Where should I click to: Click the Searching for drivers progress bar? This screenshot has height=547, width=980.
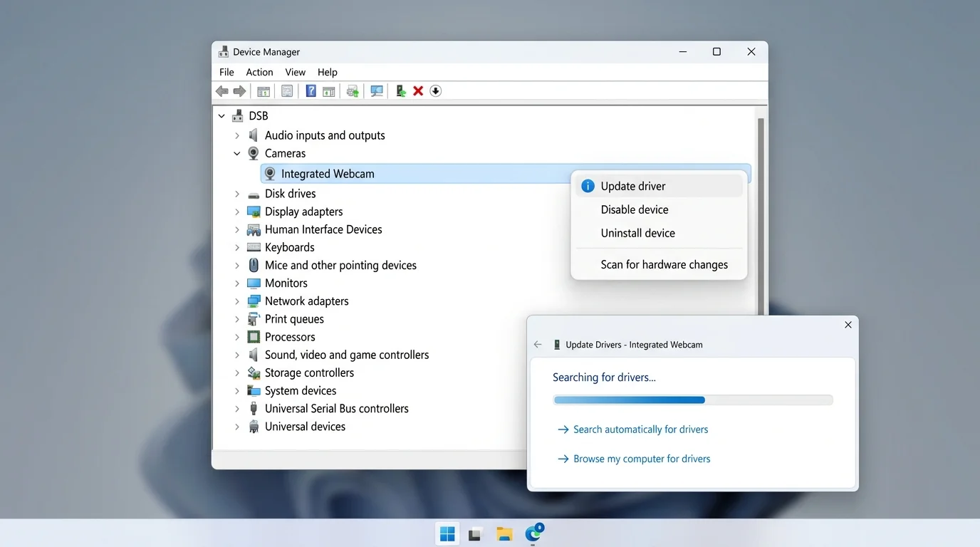693,400
